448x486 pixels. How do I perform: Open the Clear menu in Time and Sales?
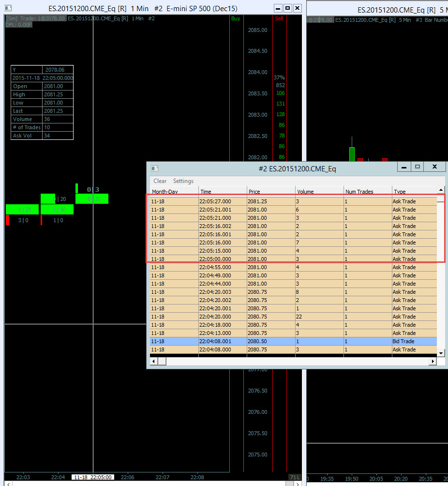(160, 181)
